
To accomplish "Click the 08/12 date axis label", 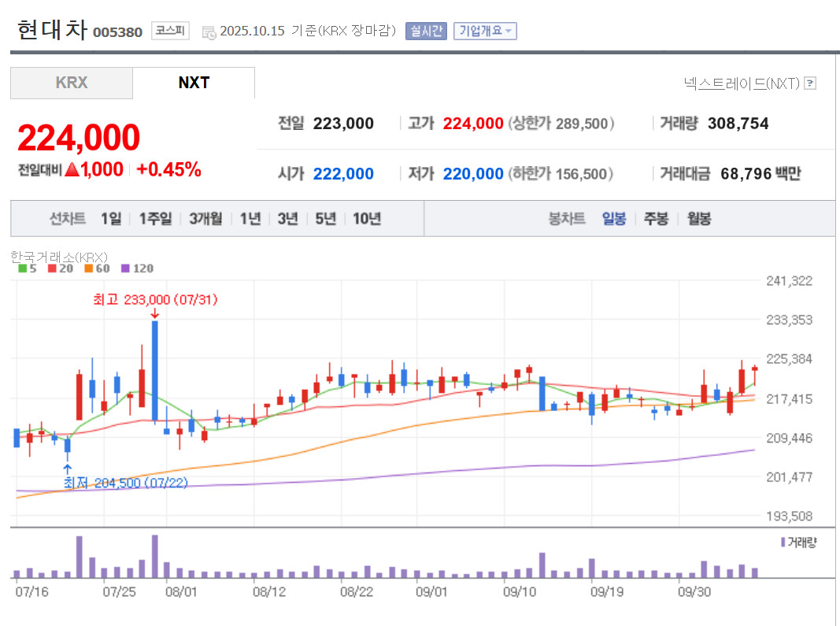I will click(x=269, y=592).
